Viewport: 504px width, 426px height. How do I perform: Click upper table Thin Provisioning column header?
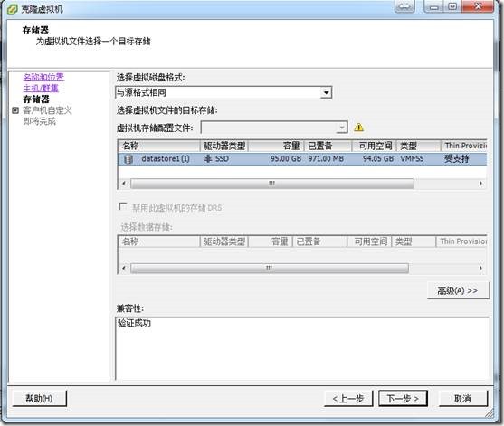pos(464,146)
